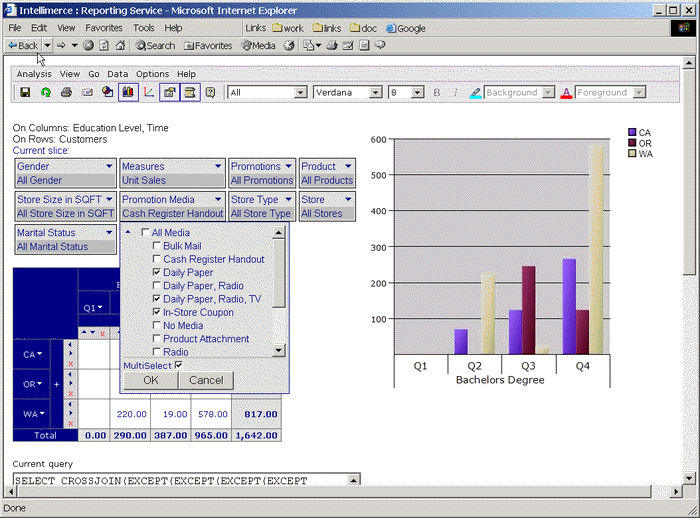
Task: Uncheck the Daily Paper, Radio, TV checkbox
Action: tap(157, 299)
